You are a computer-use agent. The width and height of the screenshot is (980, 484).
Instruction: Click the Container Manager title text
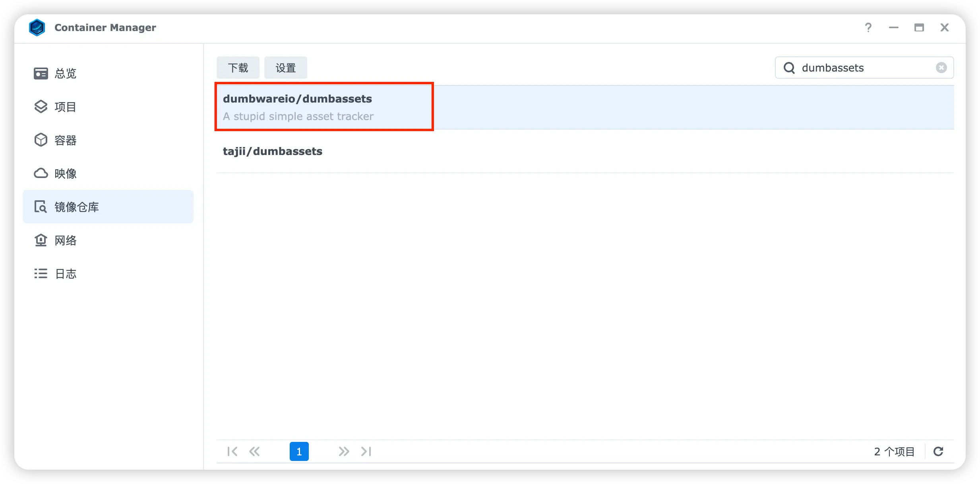pyautogui.click(x=105, y=27)
